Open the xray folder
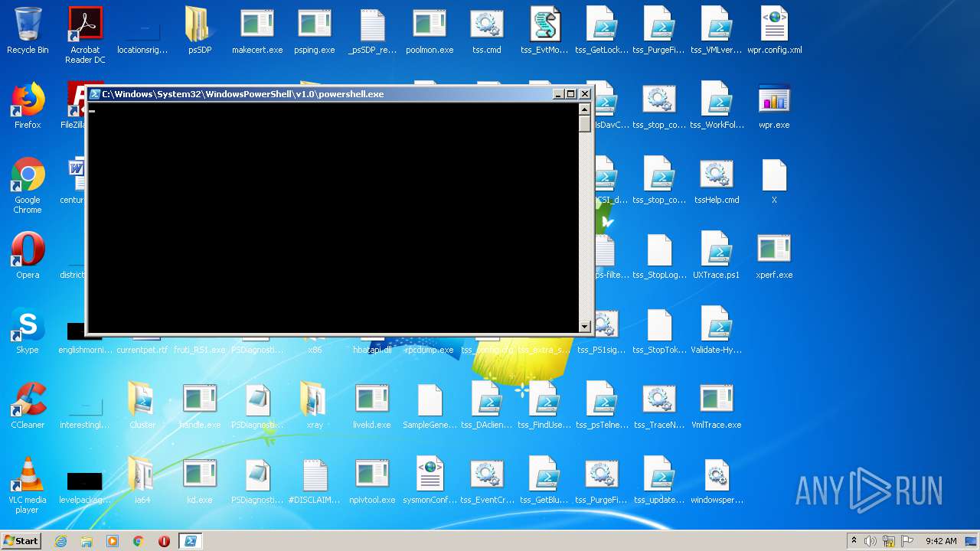The width and height of the screenshot is (980, 551). pyautogui.click(x=315, y=406)
